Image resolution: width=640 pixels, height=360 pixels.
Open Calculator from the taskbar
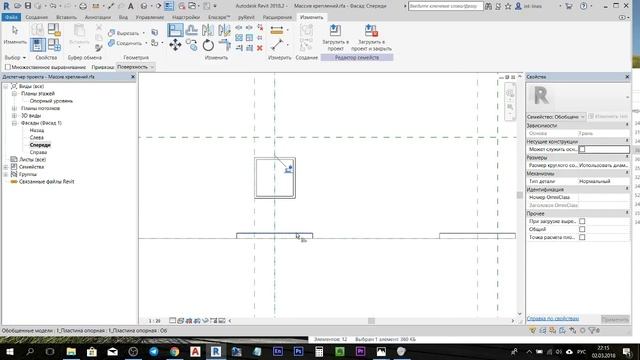tap(319, 351)
